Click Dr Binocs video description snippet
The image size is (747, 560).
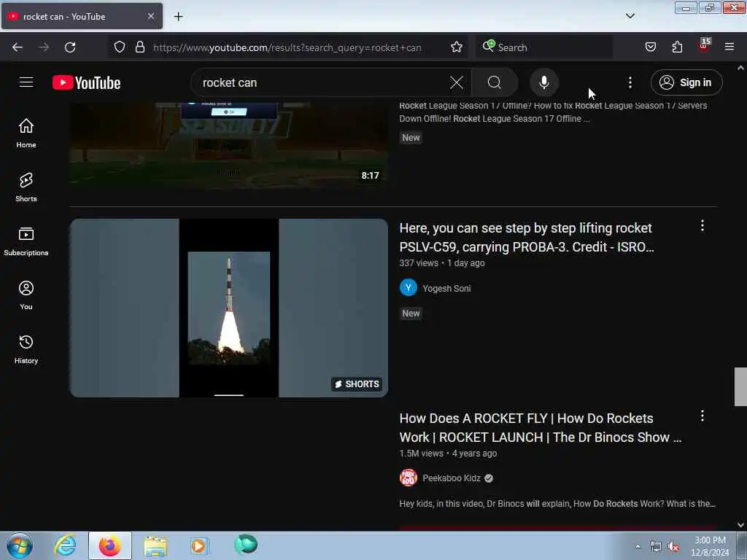point(557,504)
